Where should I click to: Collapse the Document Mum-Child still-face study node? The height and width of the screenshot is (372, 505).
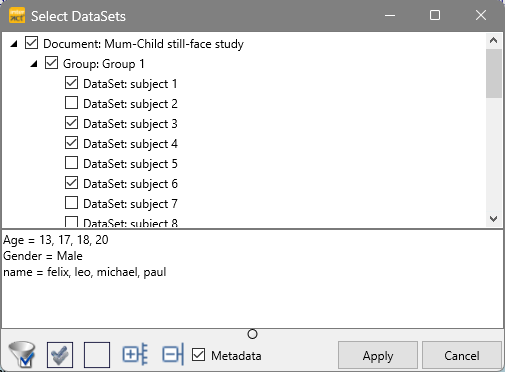click(14, 44)
